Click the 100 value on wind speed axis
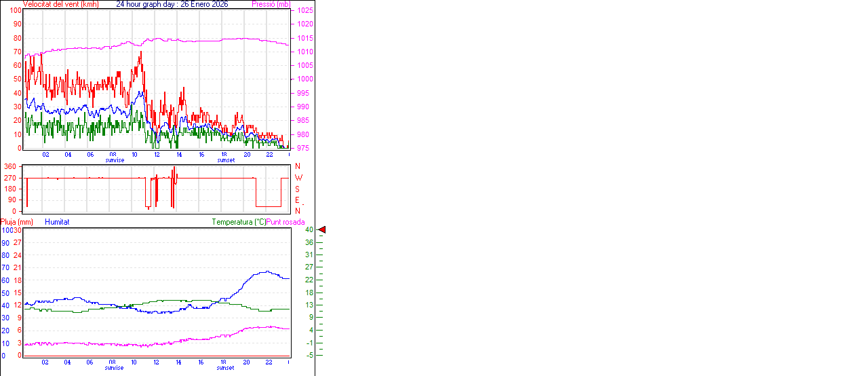868x376 pixels. tap(16, 11)
